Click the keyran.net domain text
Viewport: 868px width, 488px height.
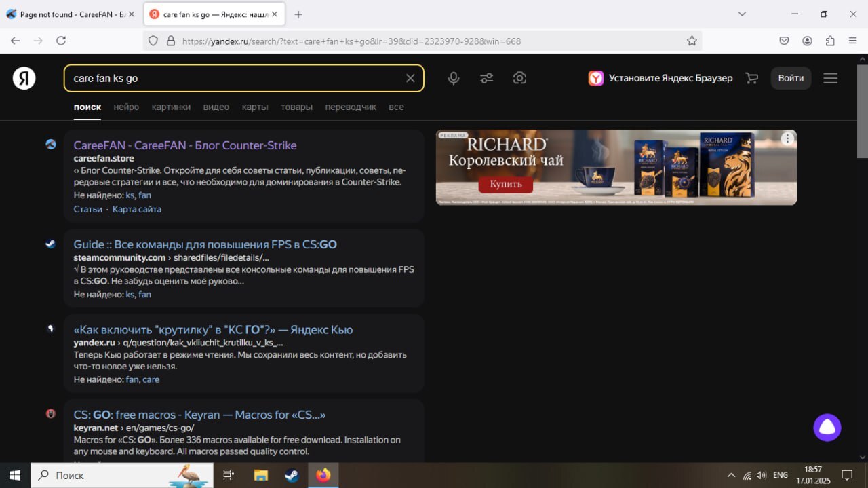pos(96,428)
